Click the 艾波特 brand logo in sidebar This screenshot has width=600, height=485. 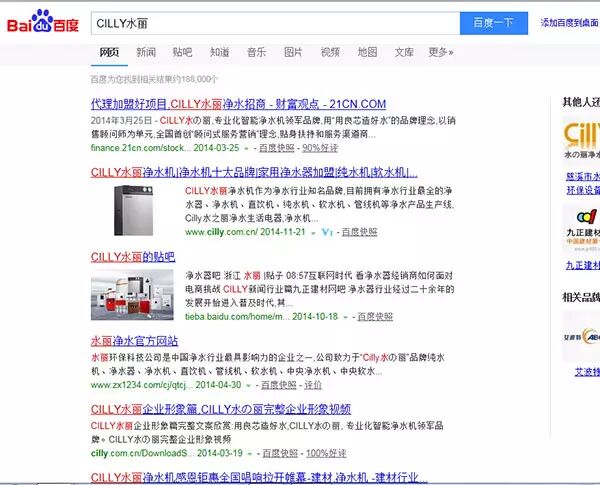582,336
